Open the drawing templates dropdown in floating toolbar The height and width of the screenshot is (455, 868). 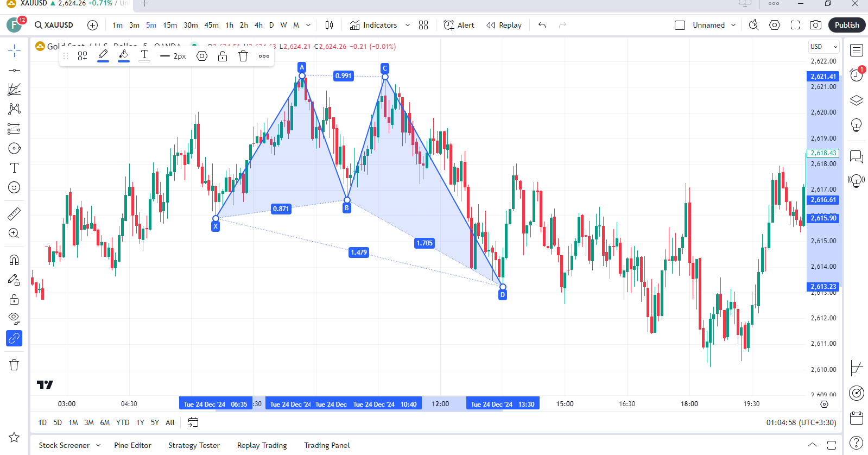pyautogui.click(x=83, y=56)
